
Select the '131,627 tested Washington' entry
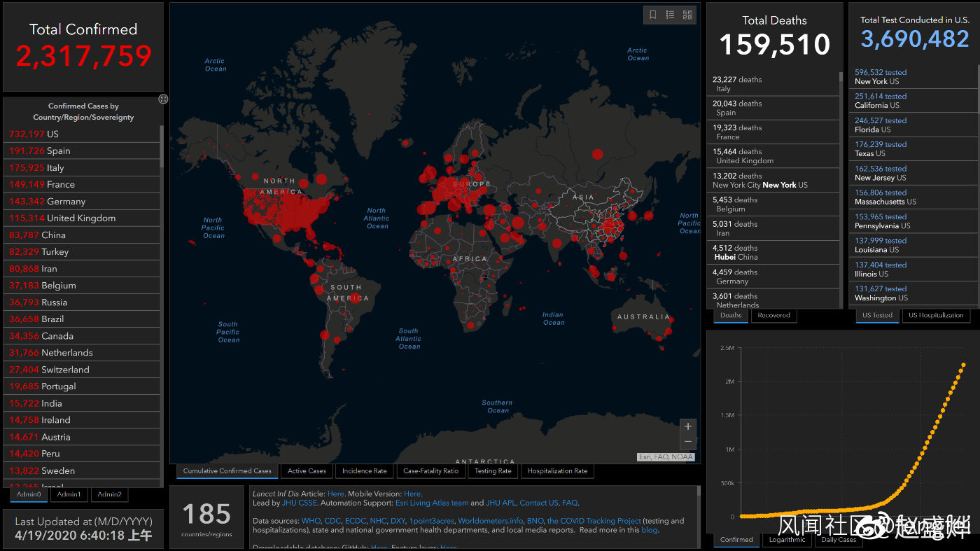click(913, 293)
